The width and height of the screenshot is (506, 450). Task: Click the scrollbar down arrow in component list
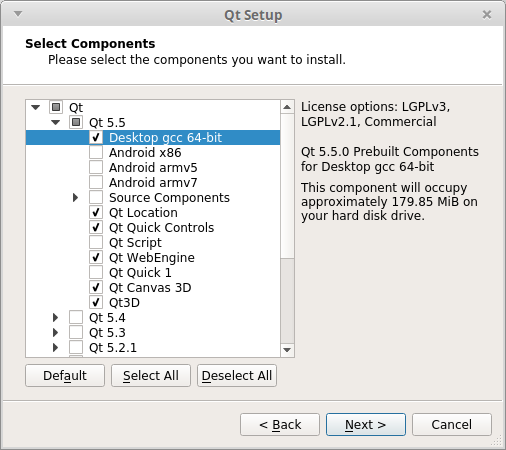click(287, 350)
